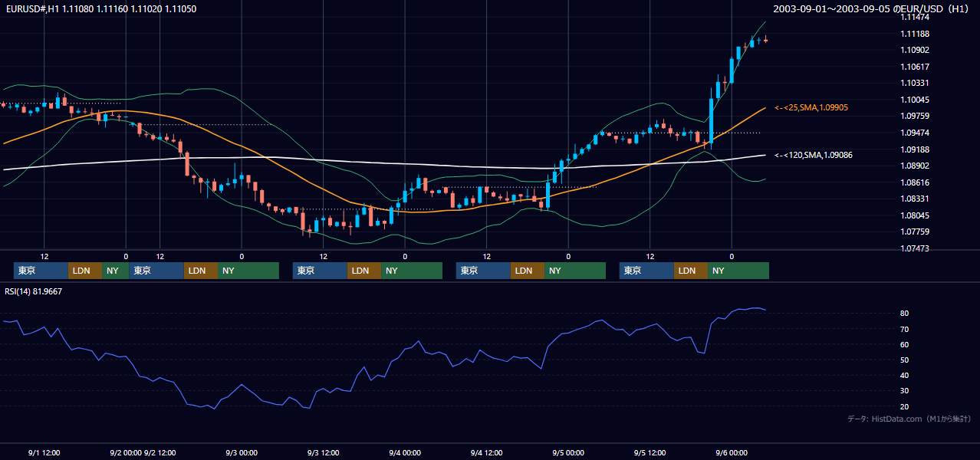Image resolution: width=980 pixels, height=460 pixels.
Task: Select the 9/3 00:00 date label
Action: 241,452
